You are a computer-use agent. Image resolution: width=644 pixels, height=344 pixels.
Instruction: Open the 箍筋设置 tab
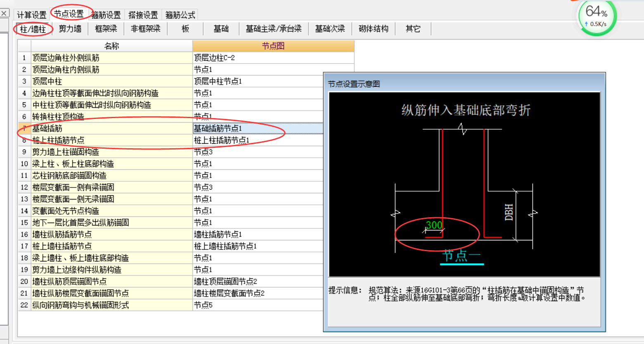coord(106,15)
